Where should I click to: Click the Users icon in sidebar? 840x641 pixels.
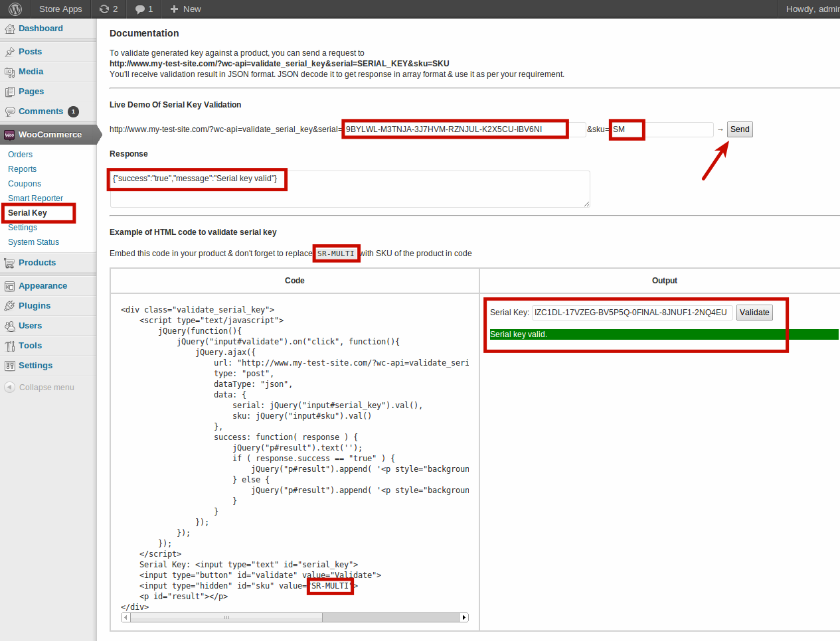[x=9, y=326]
